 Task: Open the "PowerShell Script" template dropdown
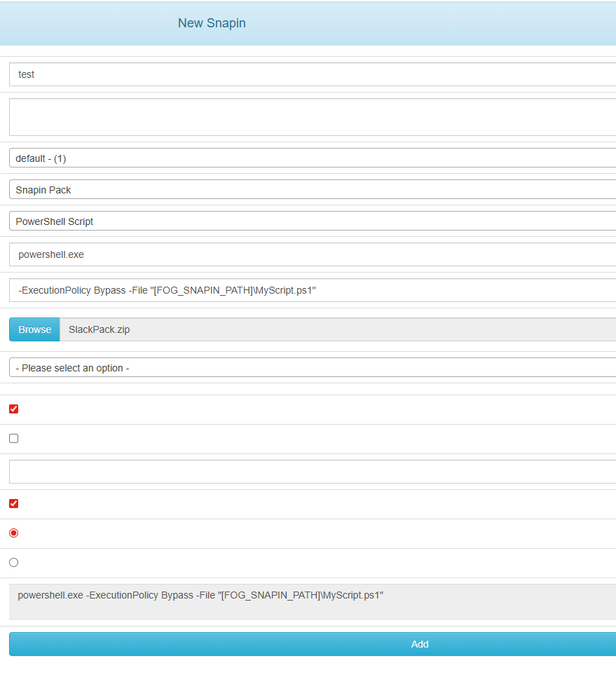(x=312, y=221)
